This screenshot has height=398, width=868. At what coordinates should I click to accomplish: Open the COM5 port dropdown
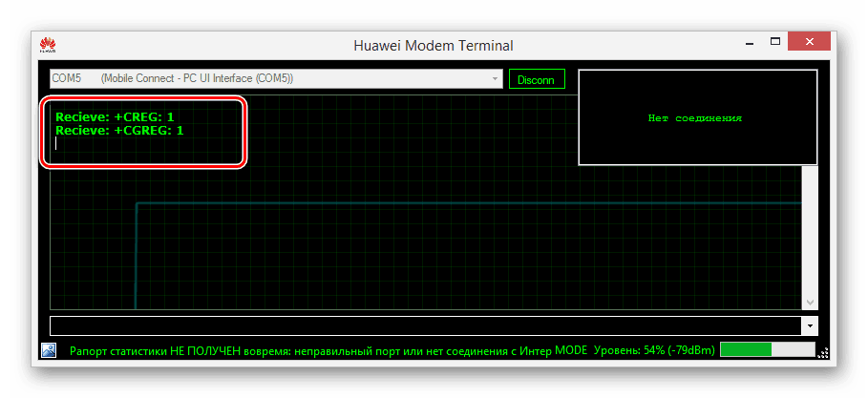click(x=495, y=79)
